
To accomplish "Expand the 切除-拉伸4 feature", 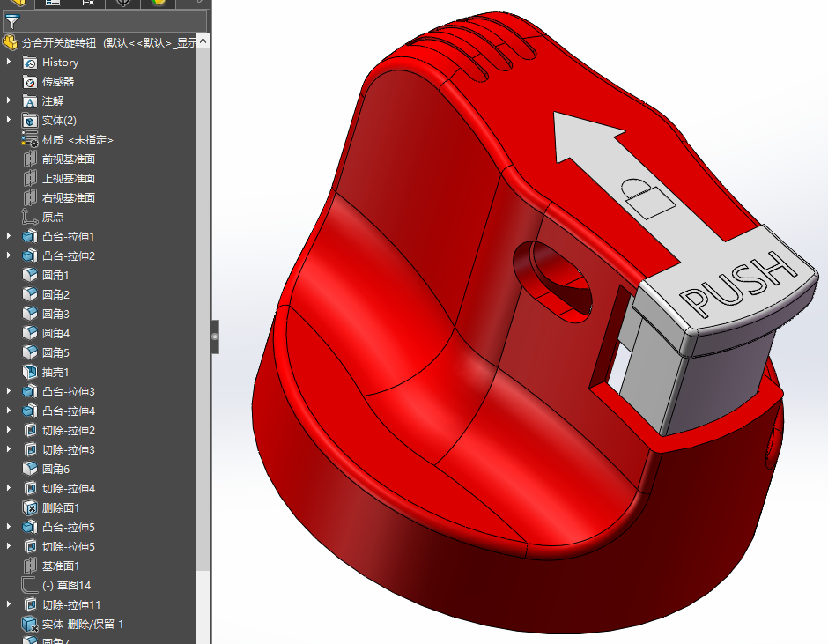I will [9, 487].
